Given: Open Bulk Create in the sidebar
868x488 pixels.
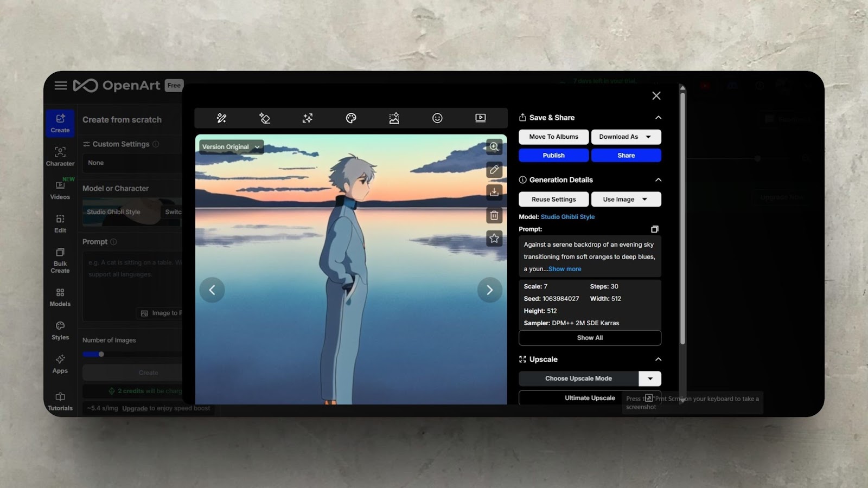Looking at the screenshot, I should click(x=60, y=260).
